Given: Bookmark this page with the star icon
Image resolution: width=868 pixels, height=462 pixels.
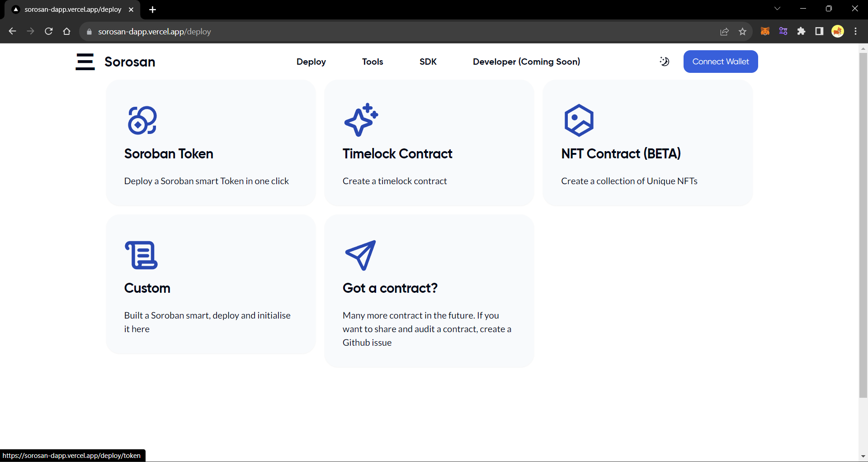Looking at the screenshot, I should point(742,31).
